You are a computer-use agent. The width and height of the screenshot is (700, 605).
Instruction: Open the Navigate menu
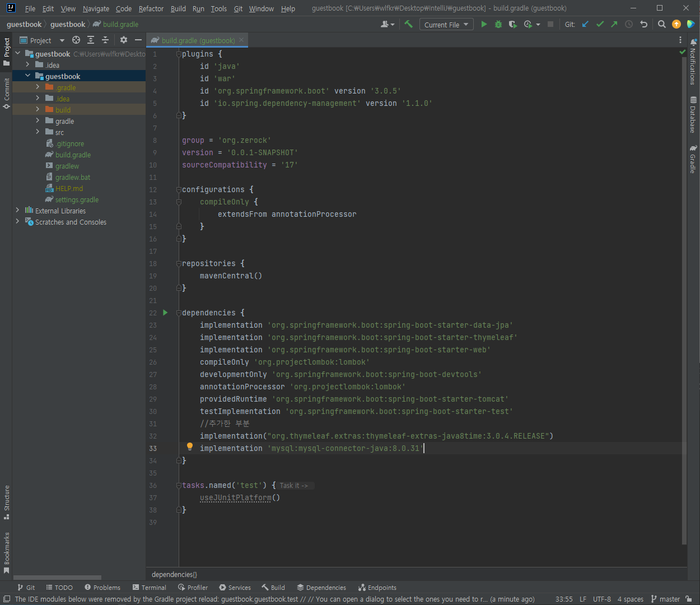click(96, 8)
